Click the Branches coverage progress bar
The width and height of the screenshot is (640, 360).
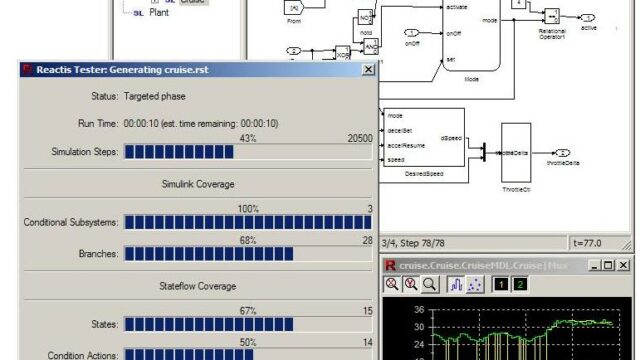coord(248,254)
